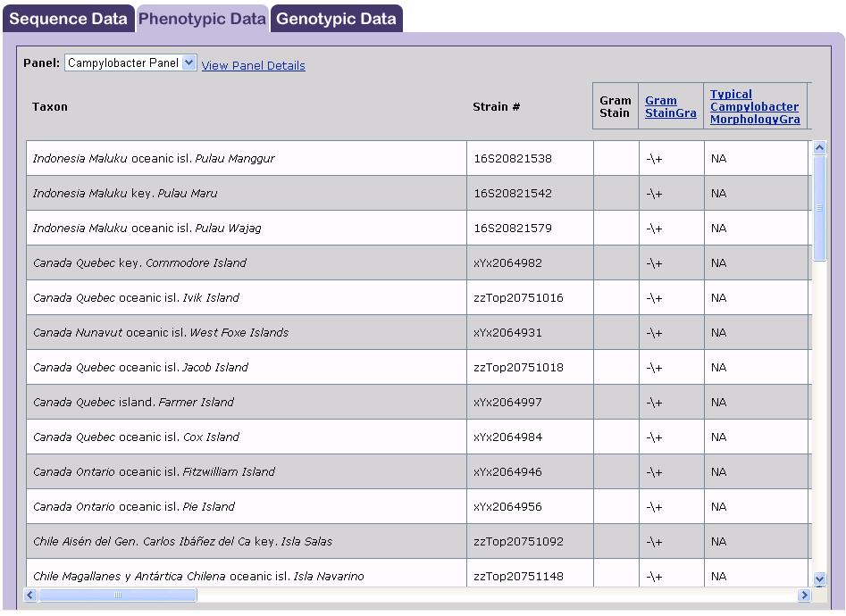846x616 pixels.
Task: Click the vertical scrollbar up arrow
Action: point(819,148)
